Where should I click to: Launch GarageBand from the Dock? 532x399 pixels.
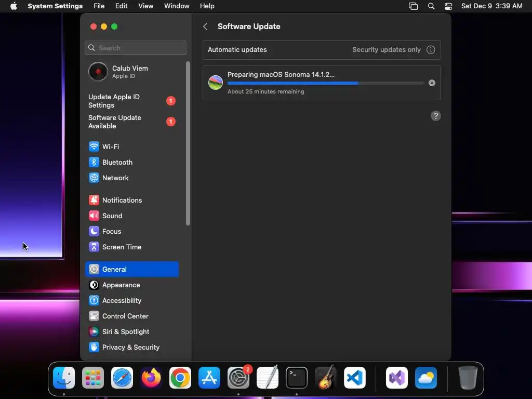click(326, 378)
